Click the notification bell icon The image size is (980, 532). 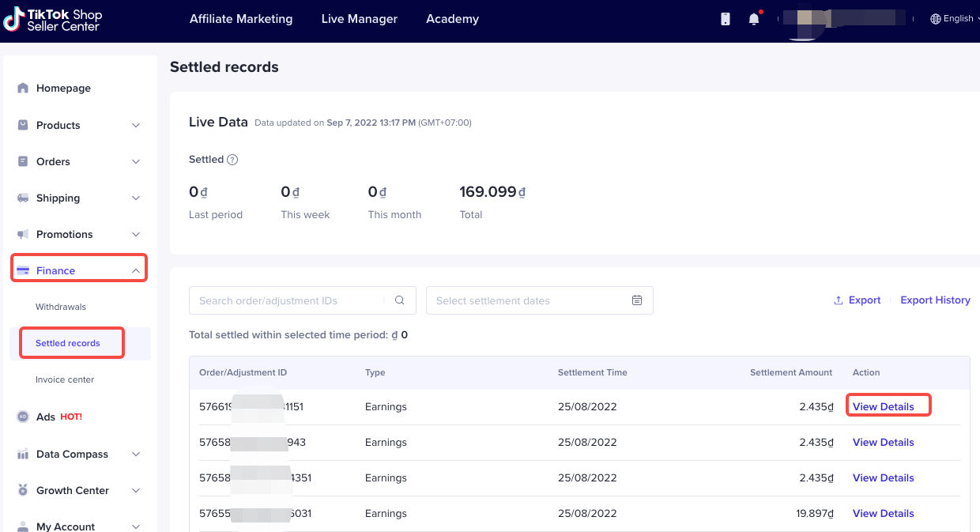(x=753, y=19)
